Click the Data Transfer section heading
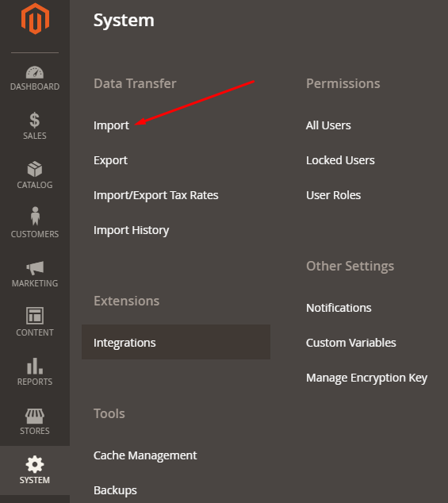Screen dimensions: 448x503 point(135,83)
